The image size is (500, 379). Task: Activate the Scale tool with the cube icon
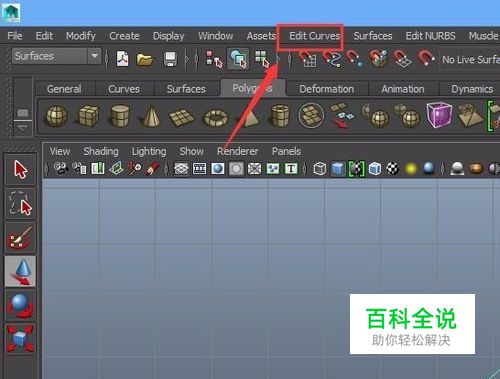[20, 339]
